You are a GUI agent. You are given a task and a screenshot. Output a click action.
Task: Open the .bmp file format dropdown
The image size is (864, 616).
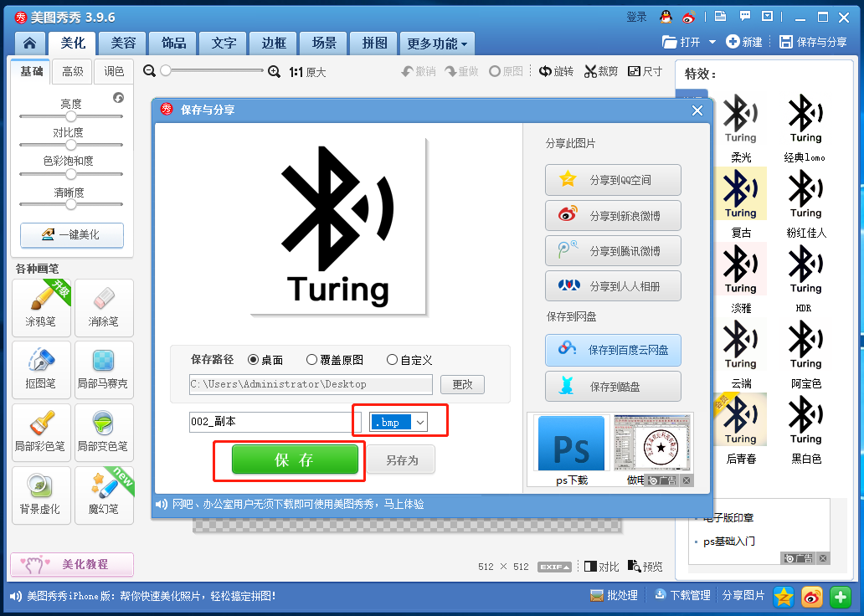click(x=420, y=423)
